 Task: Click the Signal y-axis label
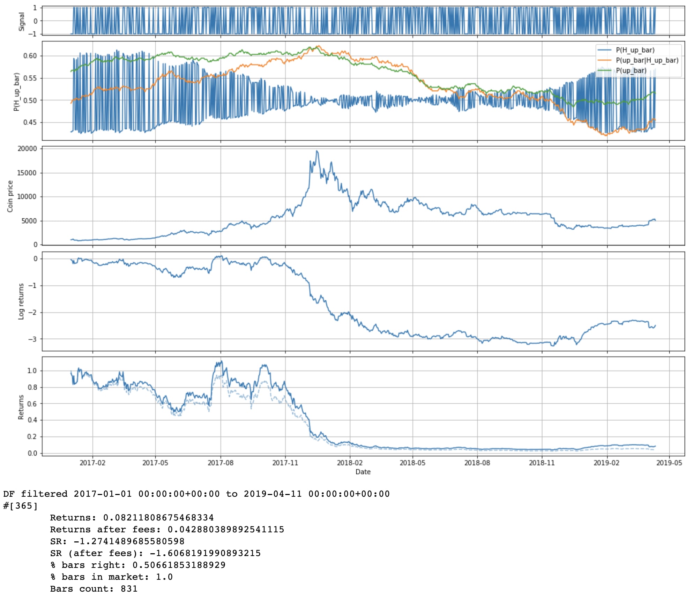point(22,21)
